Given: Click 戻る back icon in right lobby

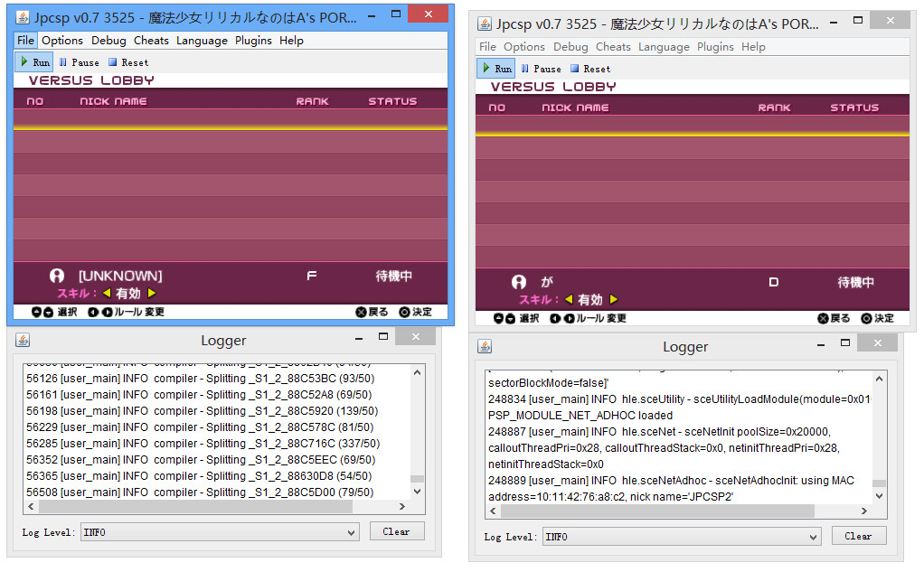Looking at the screenshot, I should [x=824, y=319].
